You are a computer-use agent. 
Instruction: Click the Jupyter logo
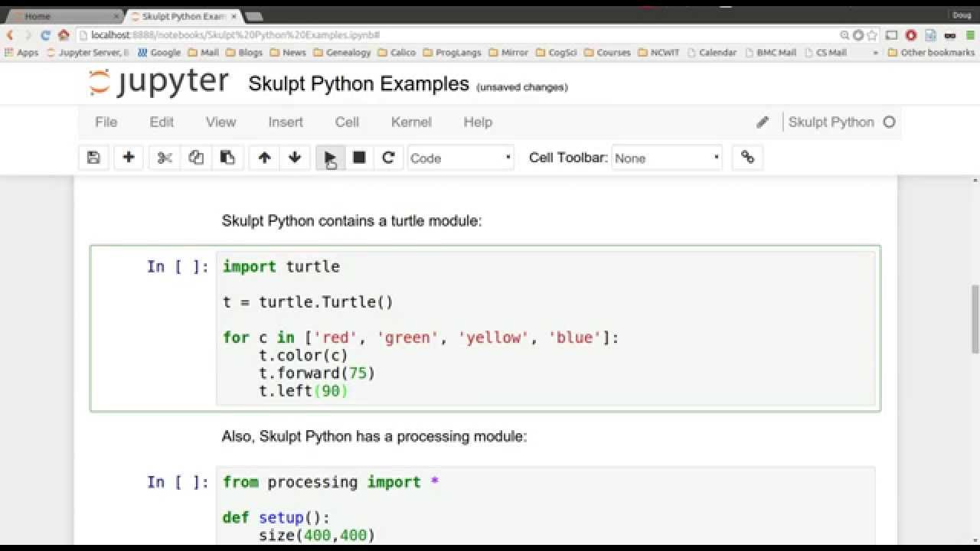(x=158, y=83)
